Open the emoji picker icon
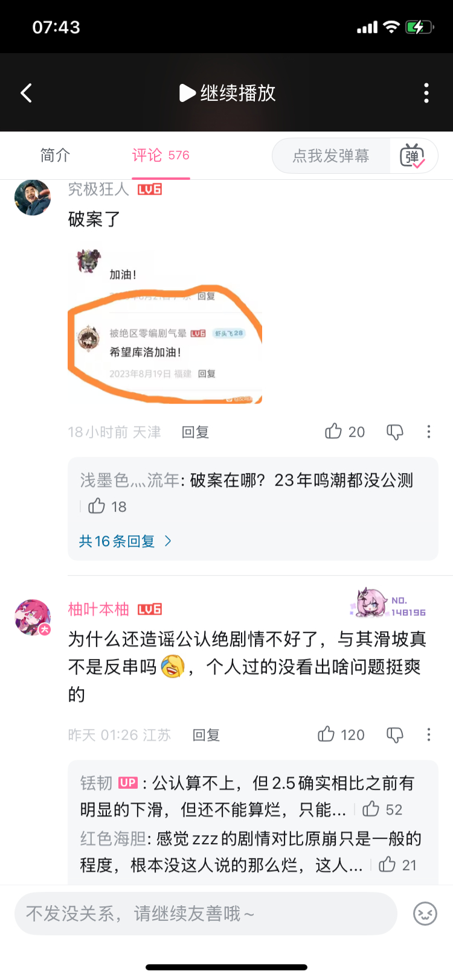This screenshot has width=453, height=980. 425,914
